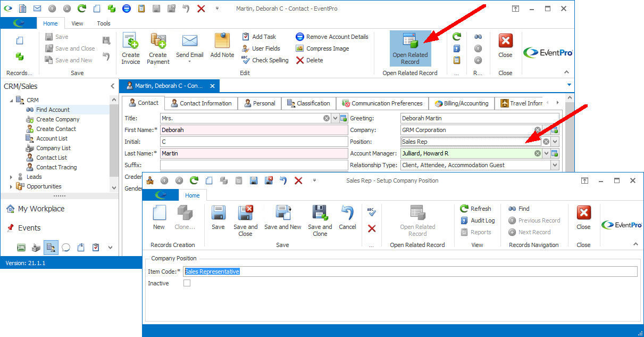
Task: Collapse the CRM tree node
Action: click(x=11, y=100)
